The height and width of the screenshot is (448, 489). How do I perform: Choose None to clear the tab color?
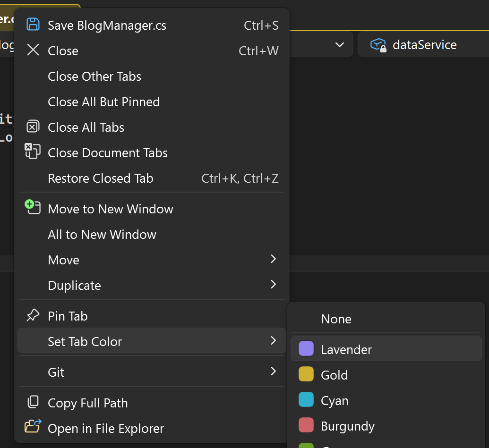coord(336,319)
